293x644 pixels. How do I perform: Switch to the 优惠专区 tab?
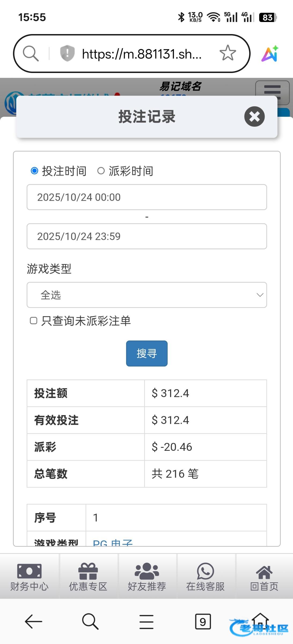click(x=88, y=576)
